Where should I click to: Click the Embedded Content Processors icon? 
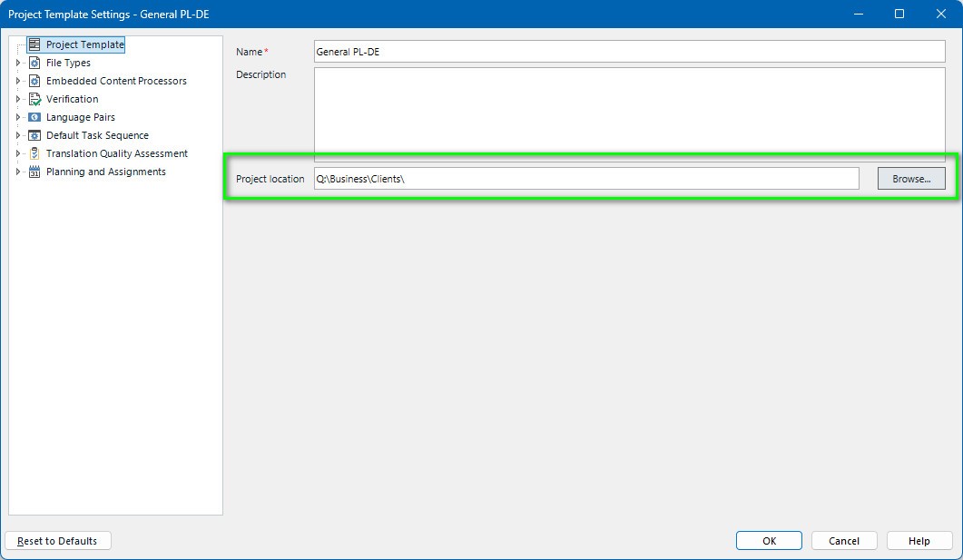[x=34, y=81]
